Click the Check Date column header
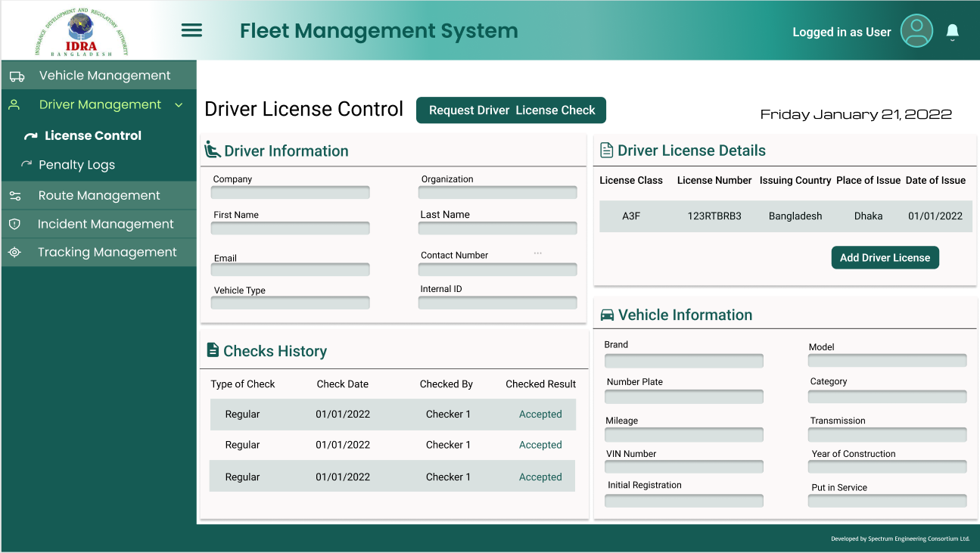Image resolution: width=980 pixels, height=553 pixels. coord(343,384)
